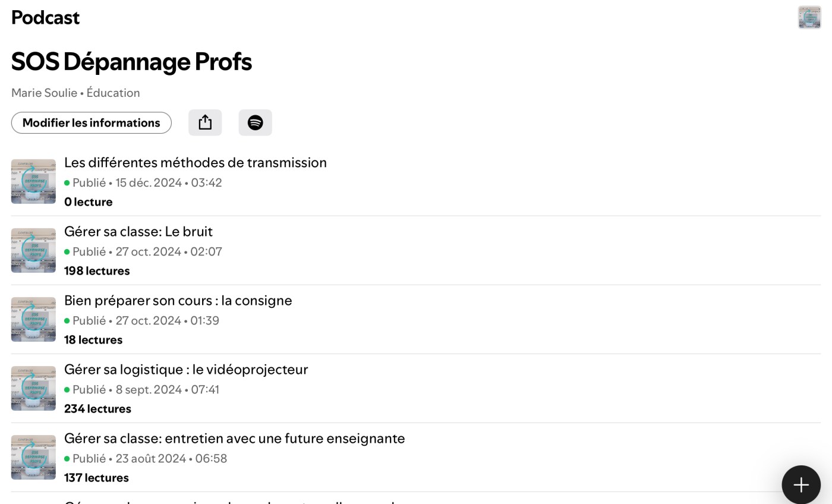Image resolution: width=832 pixels, height=504 pixels.
Task: Open the profile avatar in top corner
Action: pyautogui.click(x=809, y=17)
